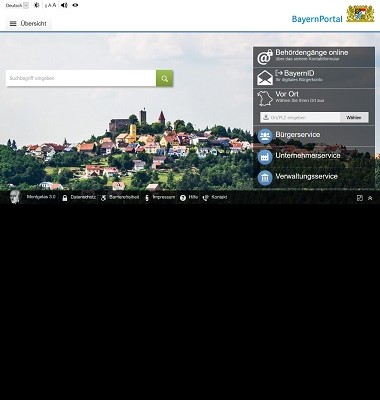The image size is (380, 400).
Task: Click the BayernPortal logo text
Action: point(317,19)
